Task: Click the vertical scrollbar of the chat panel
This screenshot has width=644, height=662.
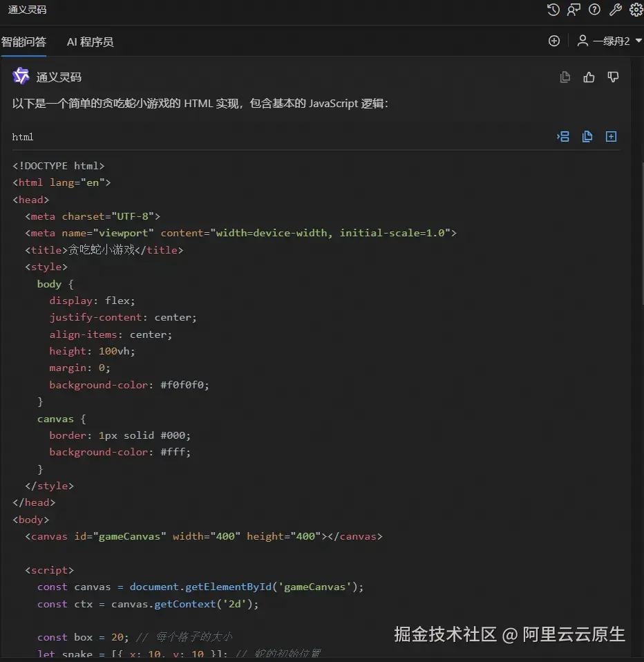Action: pyautogui.click(x=643, y=232)
